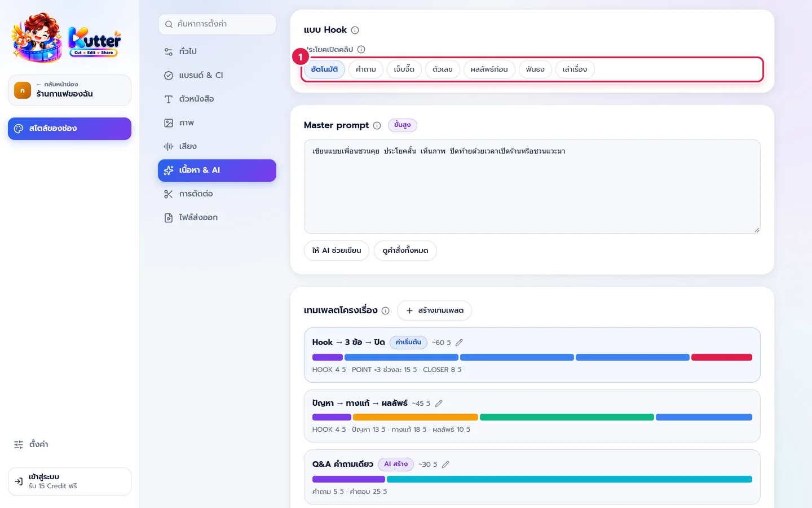Choose the ฟันธง hook option
Screen dimensions: 812x508
535,69
